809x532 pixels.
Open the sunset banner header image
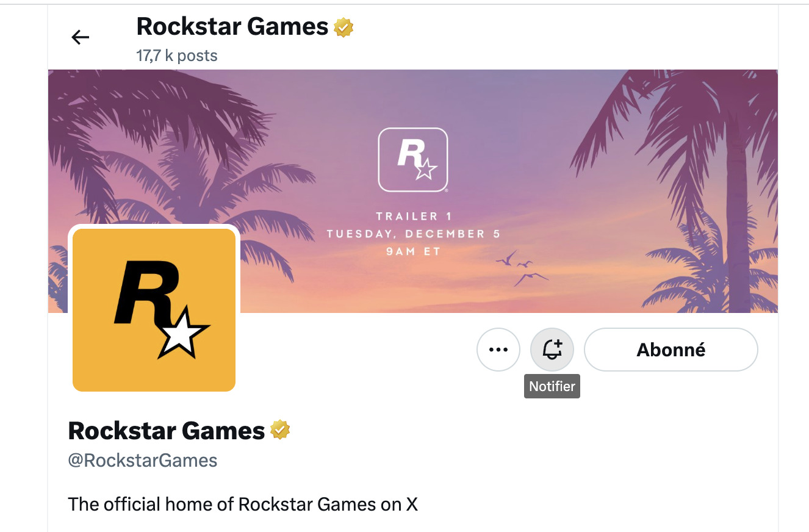tap(413, 191)
